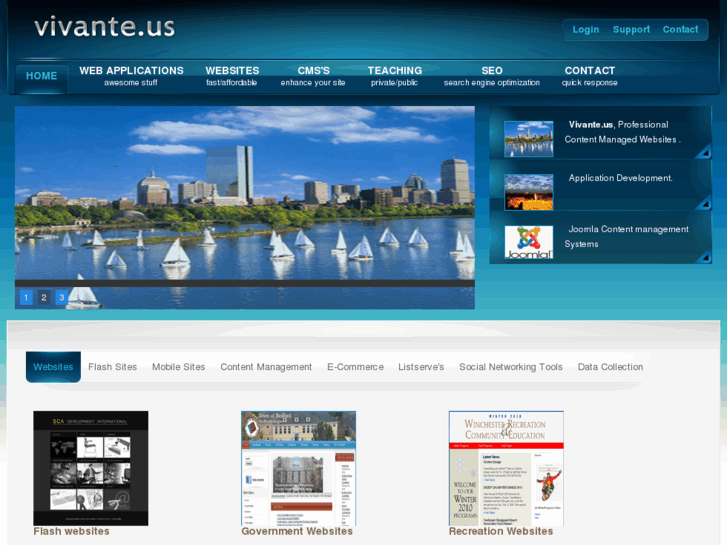The height and width of the screenshot is (545, 727).
Task: Open the Content Management tab
Action: [266, 367]
